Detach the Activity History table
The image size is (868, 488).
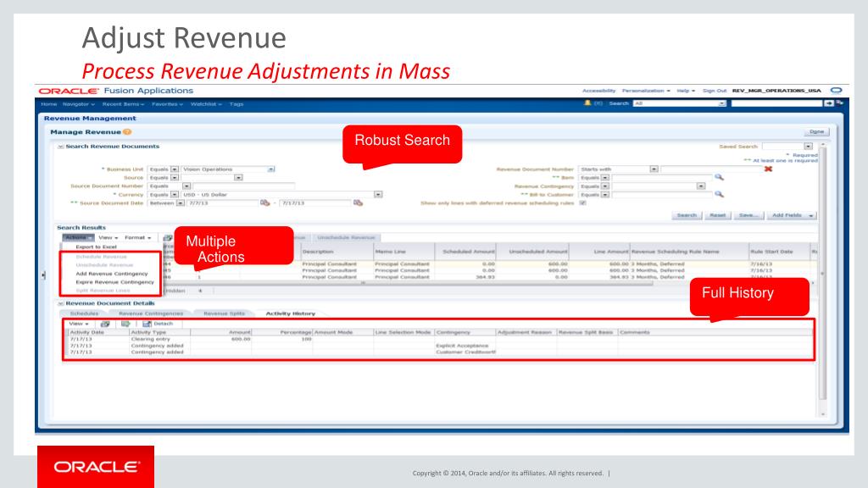coord(158,324)
